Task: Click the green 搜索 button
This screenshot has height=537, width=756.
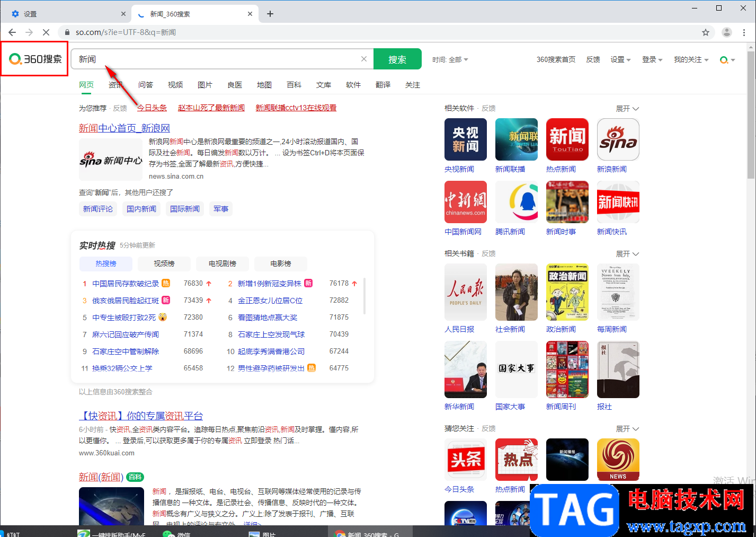Action: pos(397,59)
